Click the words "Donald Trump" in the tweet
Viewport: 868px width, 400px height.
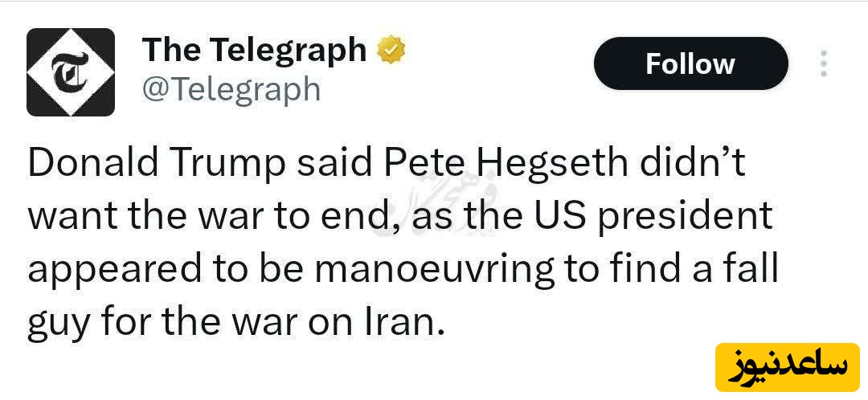click(155, 164)
